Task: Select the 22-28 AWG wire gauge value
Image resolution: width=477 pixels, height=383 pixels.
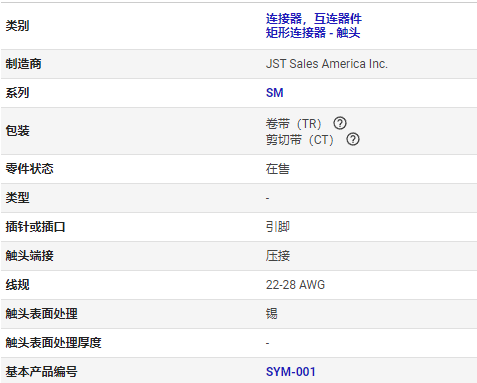Action: click(x=295, y=285)
